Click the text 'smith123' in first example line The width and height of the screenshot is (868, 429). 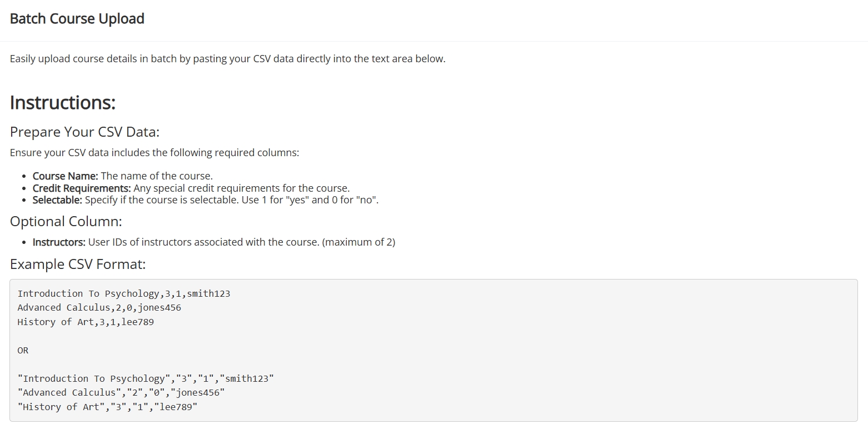pos(208,293)
